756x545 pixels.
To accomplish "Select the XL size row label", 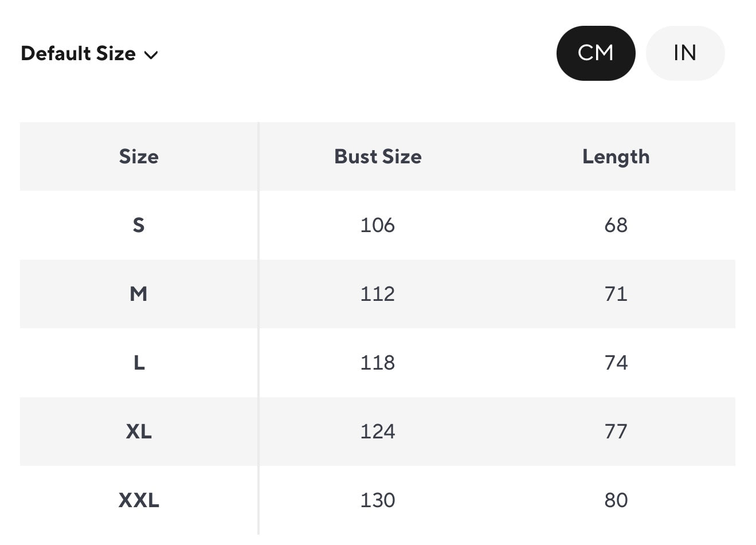I will (x=139, y=432).
